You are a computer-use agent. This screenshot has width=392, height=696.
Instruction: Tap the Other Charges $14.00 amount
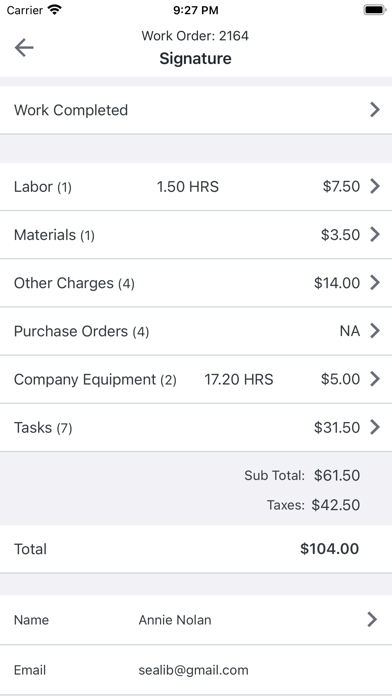coord(337,283)
